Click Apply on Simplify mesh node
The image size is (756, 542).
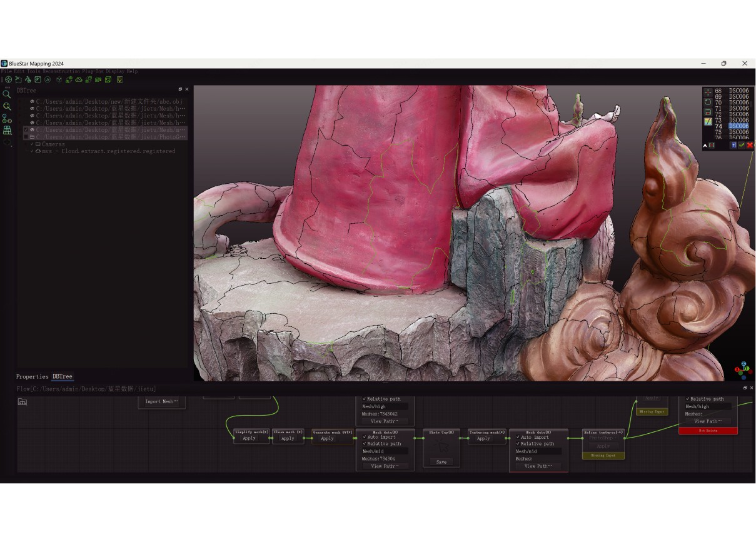249,438
